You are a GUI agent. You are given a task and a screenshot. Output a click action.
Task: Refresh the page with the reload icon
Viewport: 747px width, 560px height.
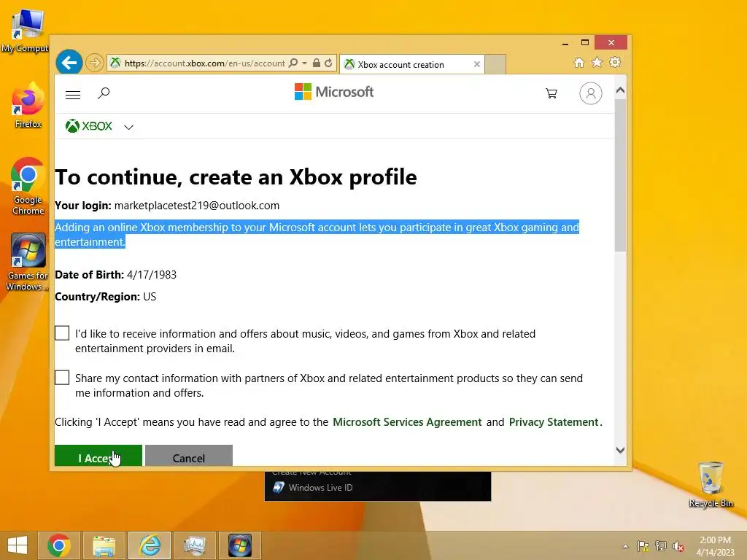tap(328, 63)
